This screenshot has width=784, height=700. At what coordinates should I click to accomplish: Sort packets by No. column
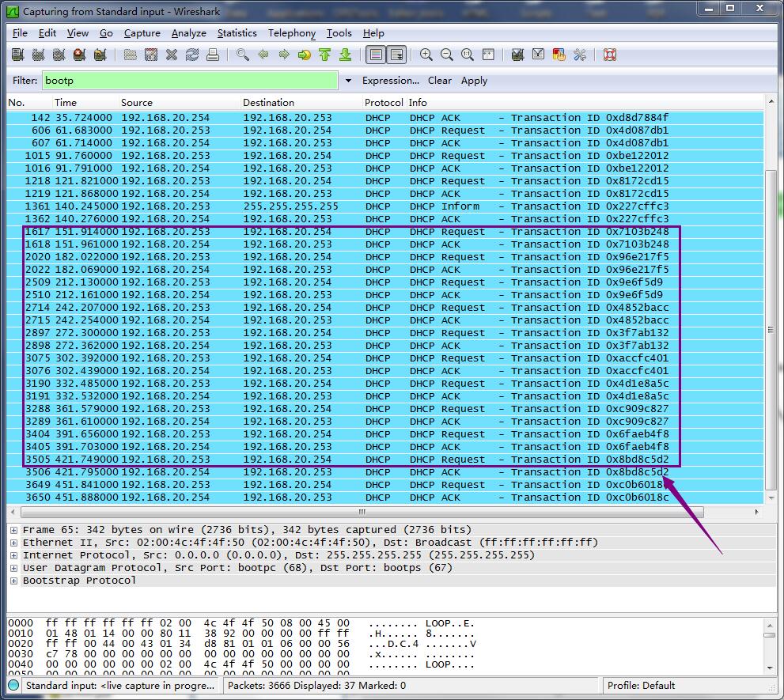pos(29,103)
